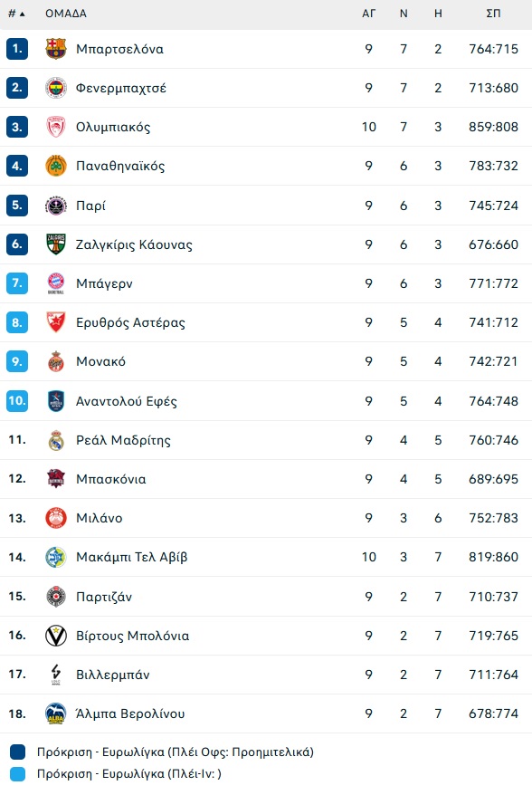The image size is (532, 795).
Task: Click the Virtus Bologna V logo
Action: (x=56, y=636)
